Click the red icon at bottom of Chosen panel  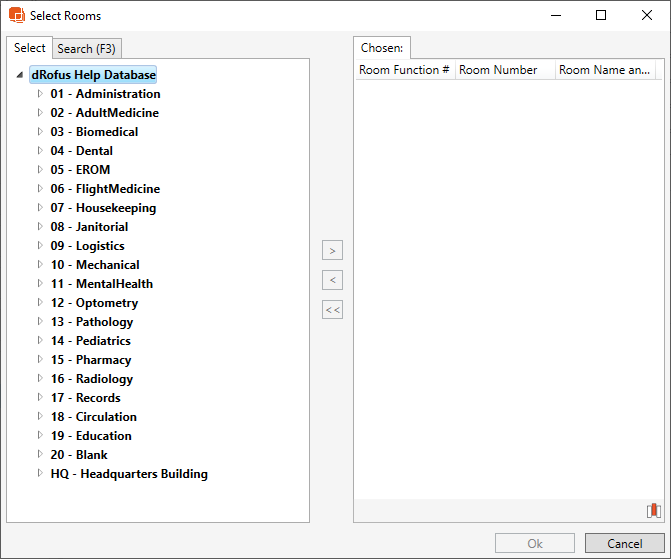pyautogui.click(x=653, y=511)
